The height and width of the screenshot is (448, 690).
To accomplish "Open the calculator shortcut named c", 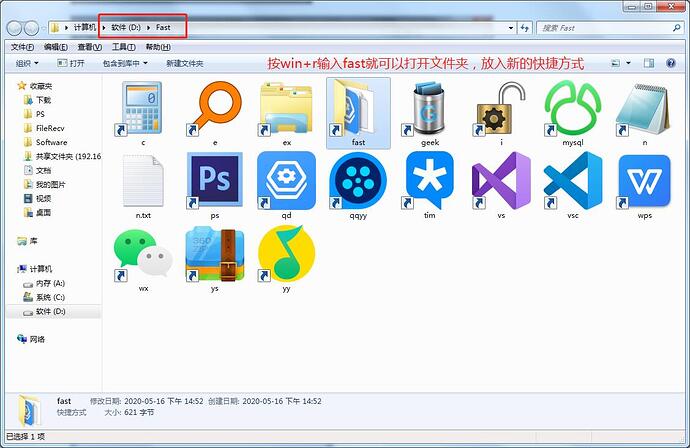I will coord(143,113).
